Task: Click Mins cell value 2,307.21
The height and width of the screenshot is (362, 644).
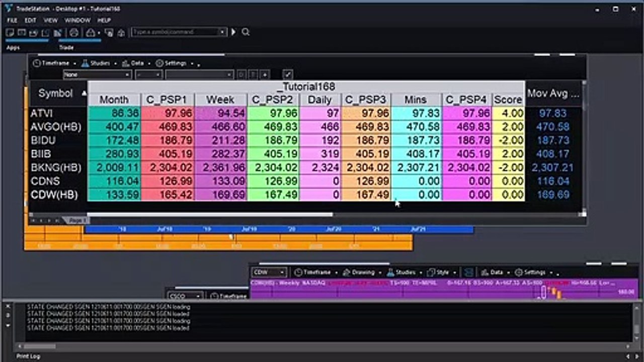Action: click(416, 167)
